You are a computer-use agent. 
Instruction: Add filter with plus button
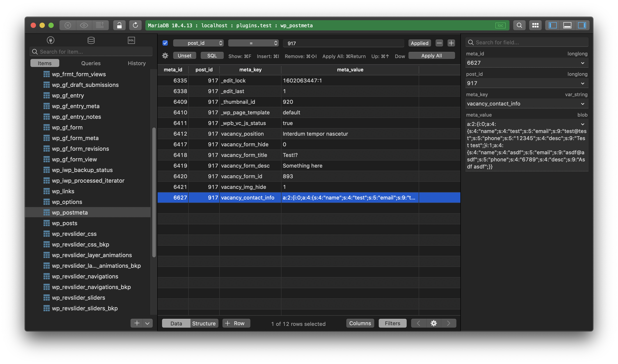(x=451, y=43)
